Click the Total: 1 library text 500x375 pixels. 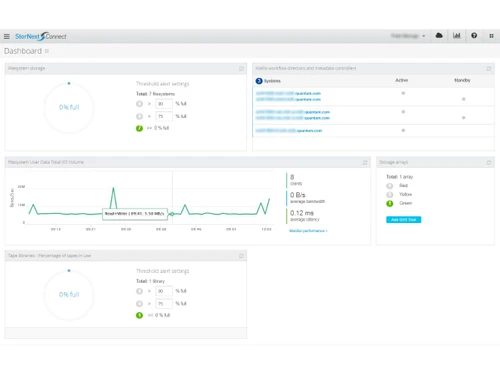150,281
